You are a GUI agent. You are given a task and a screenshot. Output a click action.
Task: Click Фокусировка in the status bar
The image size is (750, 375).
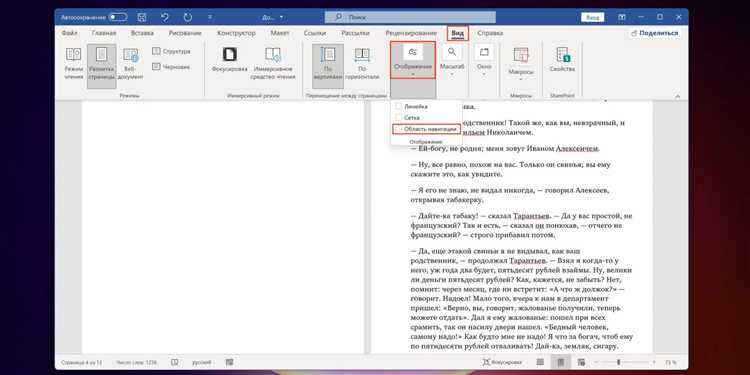pos(502,362)
